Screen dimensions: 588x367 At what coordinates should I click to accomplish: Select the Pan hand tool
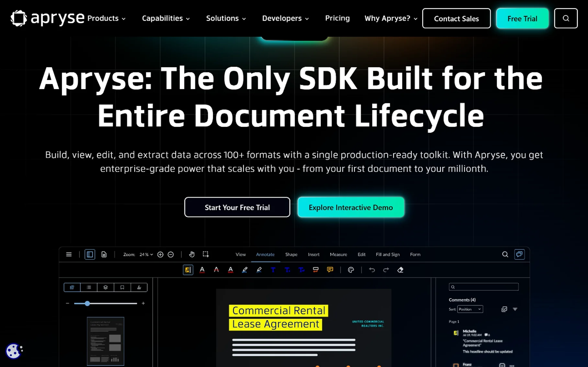click(x=192, y=254)
